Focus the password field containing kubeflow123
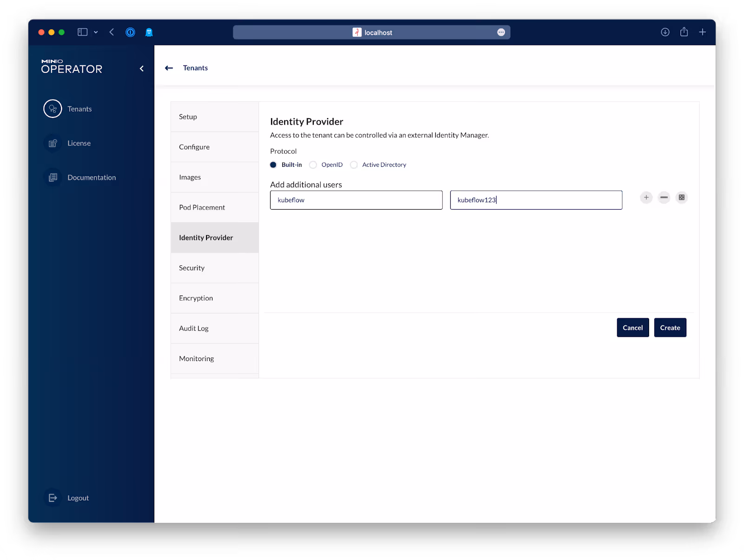This screenshot has width=744, height=560. [x=536, y=200]
